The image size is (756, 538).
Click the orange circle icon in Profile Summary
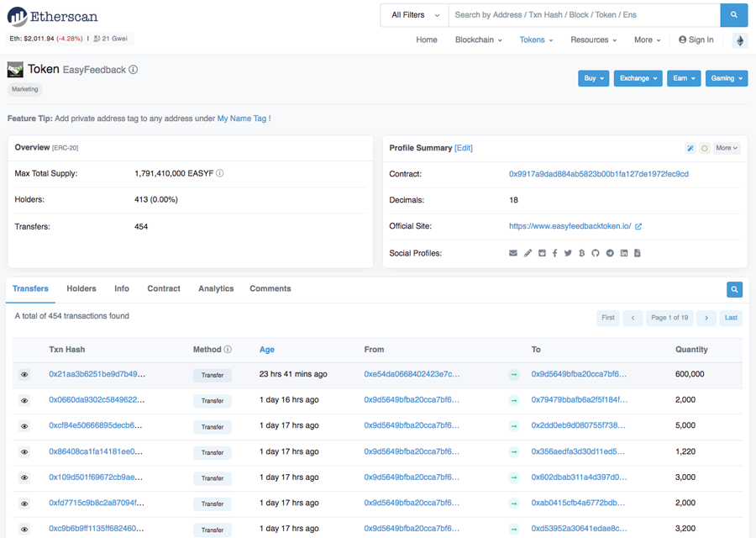coord(705,148)
